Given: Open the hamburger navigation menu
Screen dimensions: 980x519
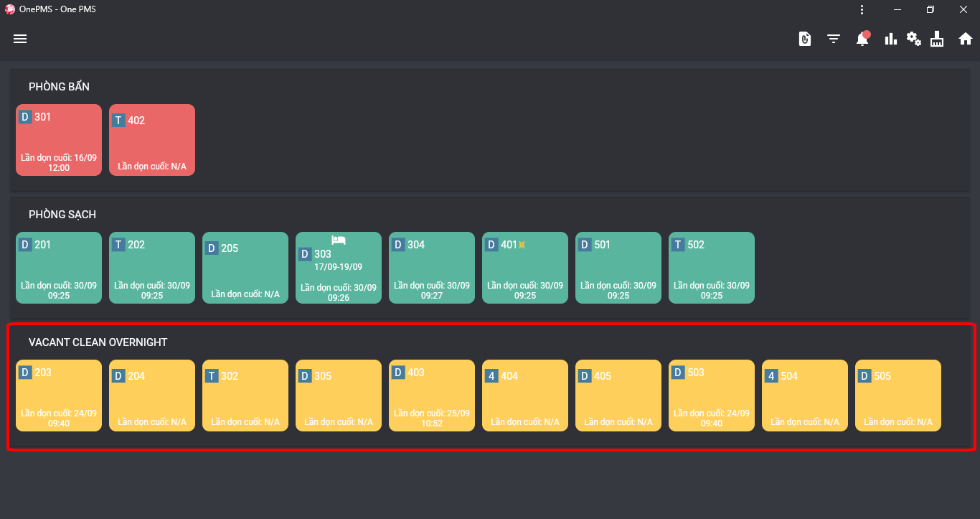Looking at the screenshot, I should click(x=20, y=39).
